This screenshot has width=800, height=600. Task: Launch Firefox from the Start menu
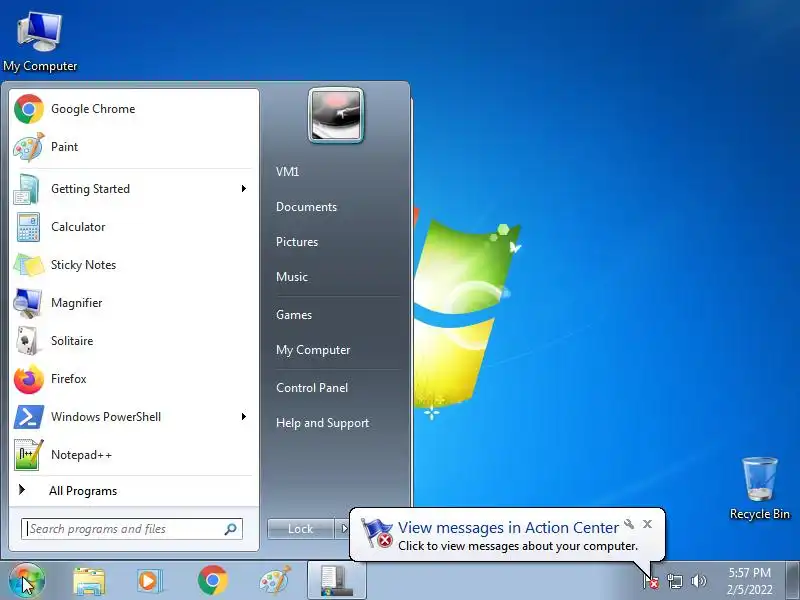click(x=133, y=379)
